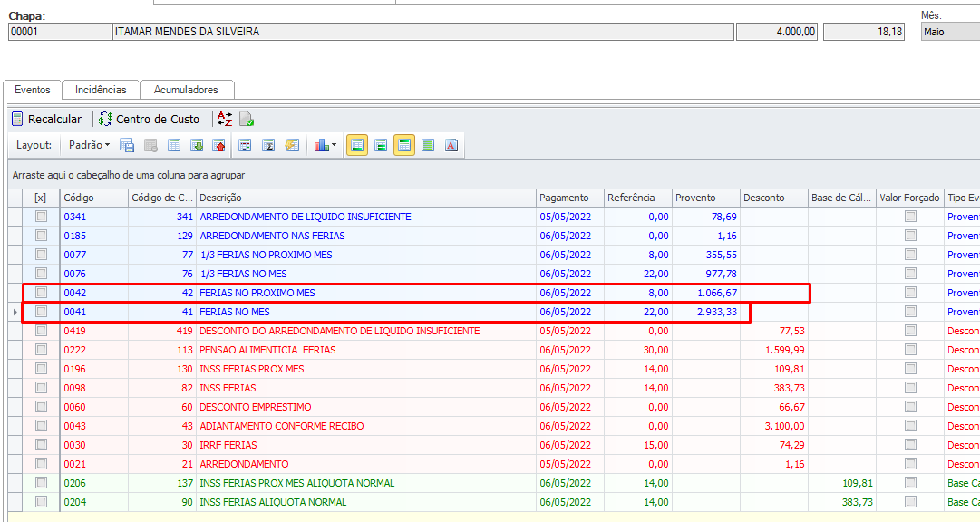Click the grid with red up arrow icon
The image size is (980, 522).
coord(218,145)
